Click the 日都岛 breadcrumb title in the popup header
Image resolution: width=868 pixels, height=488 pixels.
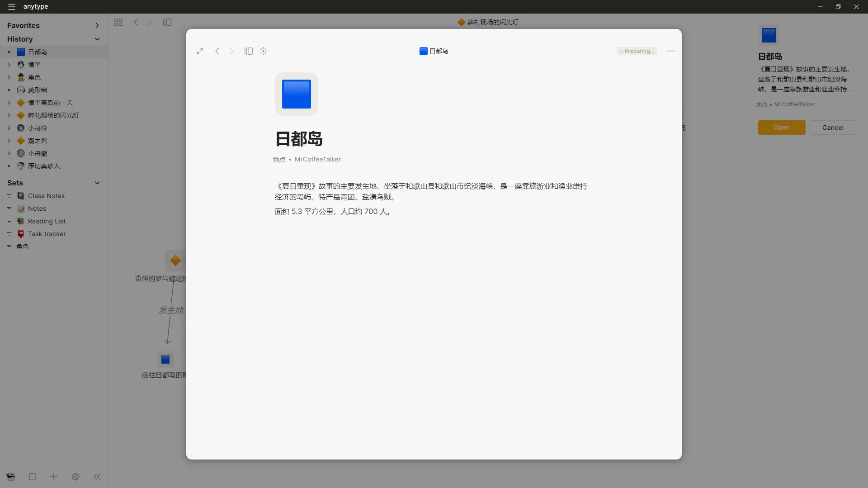(434, 51)
